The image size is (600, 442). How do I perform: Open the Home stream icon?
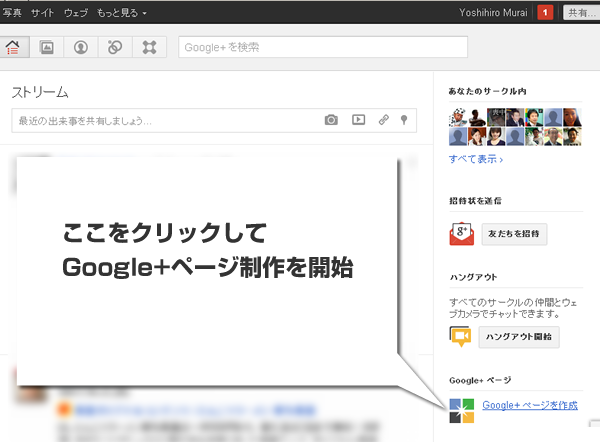pos(13,47)
